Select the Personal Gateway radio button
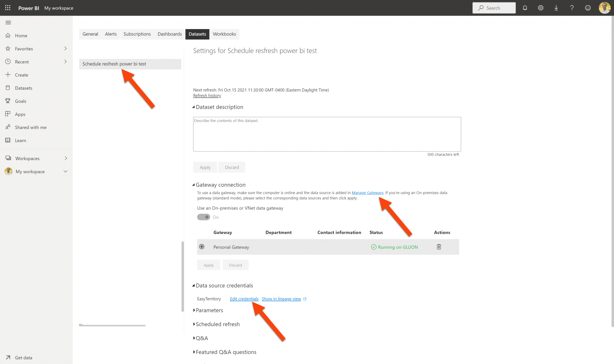The width and height of the screenshot is (614, 364). click(202, 246)
